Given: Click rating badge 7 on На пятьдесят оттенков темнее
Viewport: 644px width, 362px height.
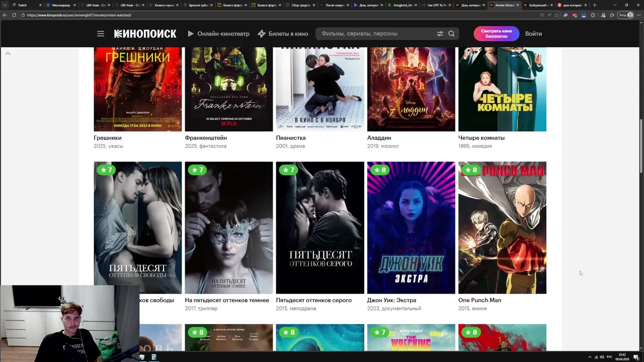Looking at the screenshot, I should [197, 170].
